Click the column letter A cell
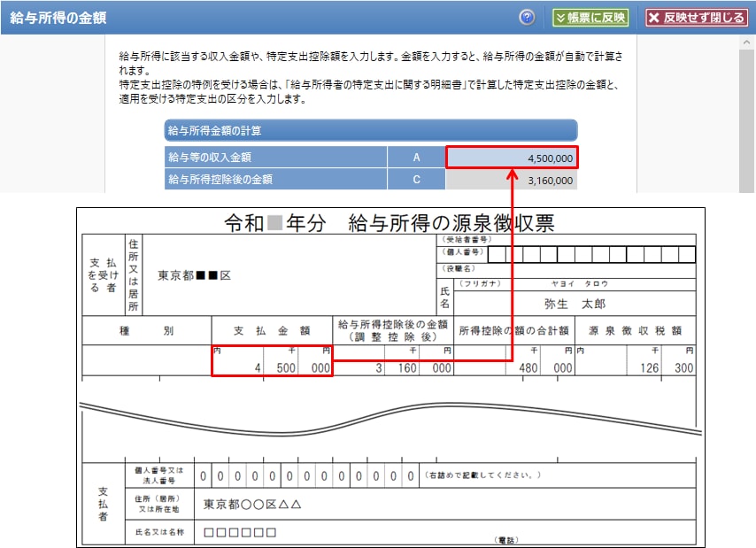 coord(415,158)
